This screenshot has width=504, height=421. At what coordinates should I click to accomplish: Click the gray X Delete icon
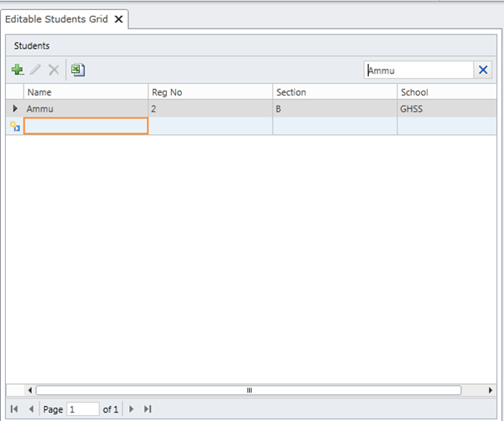pyautogui.click(x=54, y=70)
